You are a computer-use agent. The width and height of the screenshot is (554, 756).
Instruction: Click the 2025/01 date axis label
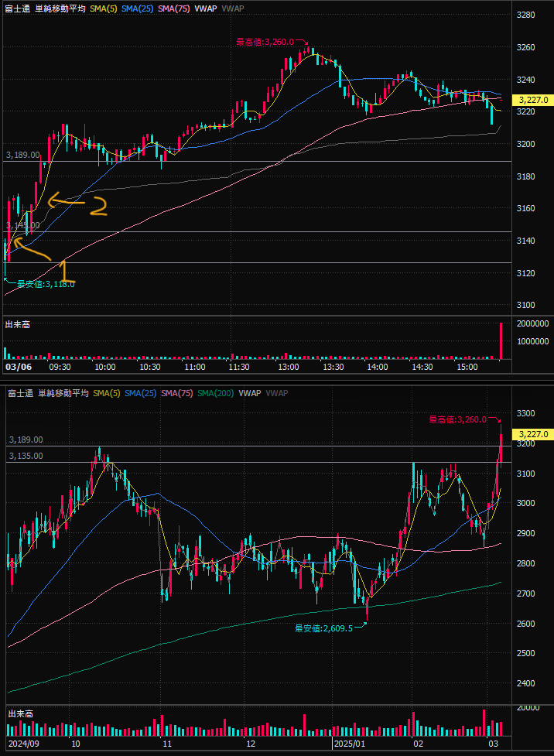[350, 744]
